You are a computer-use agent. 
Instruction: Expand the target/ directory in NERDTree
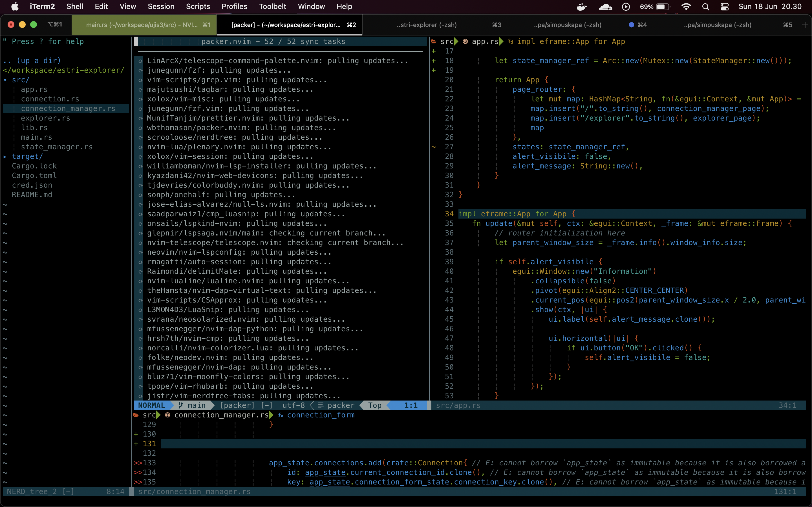point(27,156)
